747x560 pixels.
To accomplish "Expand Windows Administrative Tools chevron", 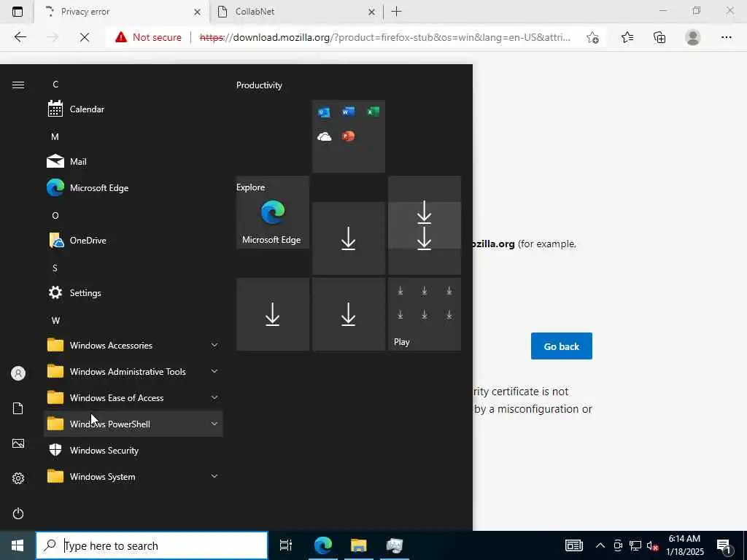I will [x=214, y=371].
